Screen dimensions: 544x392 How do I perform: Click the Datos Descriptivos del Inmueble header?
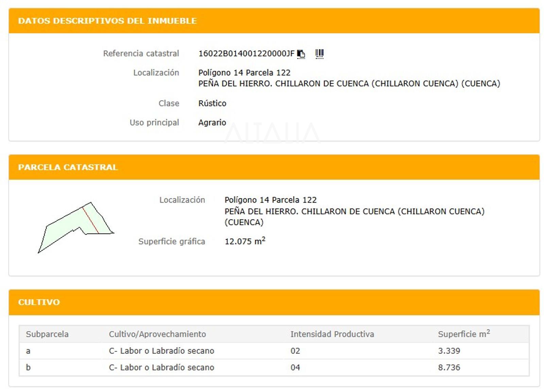point(107,21)
